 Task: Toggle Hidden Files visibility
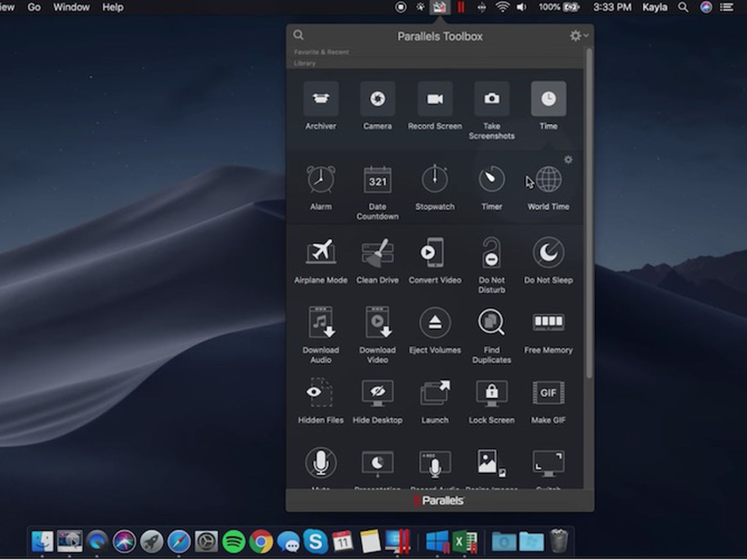[x=321, y=392]
